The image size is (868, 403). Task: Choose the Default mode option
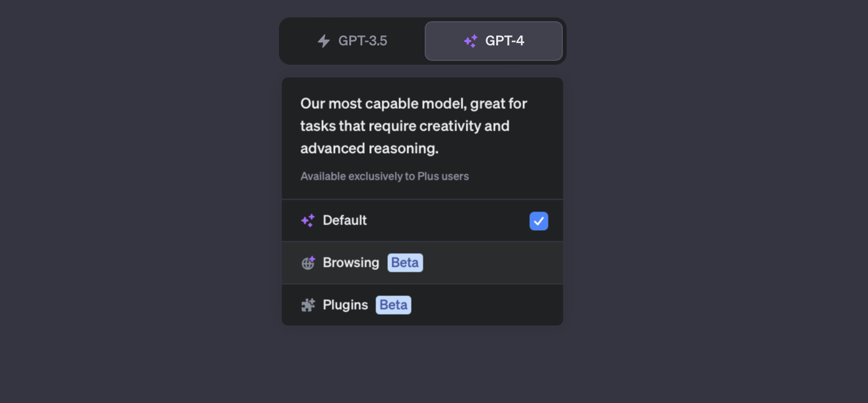click(x=422, y=221)
